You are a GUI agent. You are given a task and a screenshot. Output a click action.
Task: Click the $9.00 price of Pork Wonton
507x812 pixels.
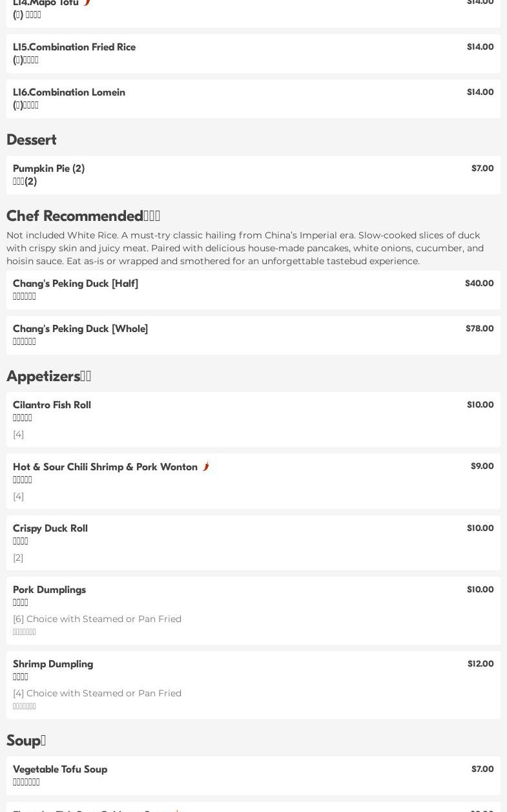[x=482, y=466]
